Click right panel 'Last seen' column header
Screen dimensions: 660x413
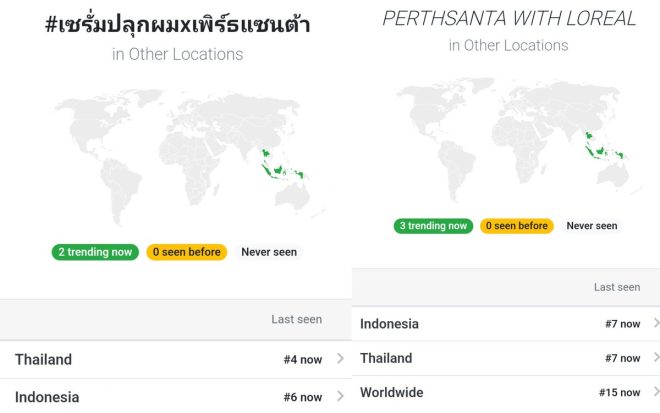click(617, 287)
